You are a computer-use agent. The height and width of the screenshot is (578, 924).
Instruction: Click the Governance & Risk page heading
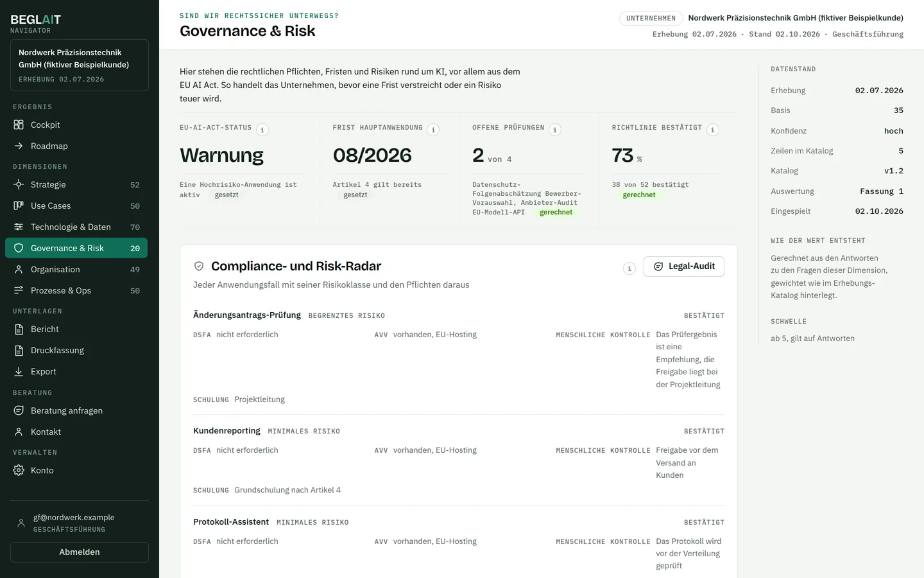248,31
